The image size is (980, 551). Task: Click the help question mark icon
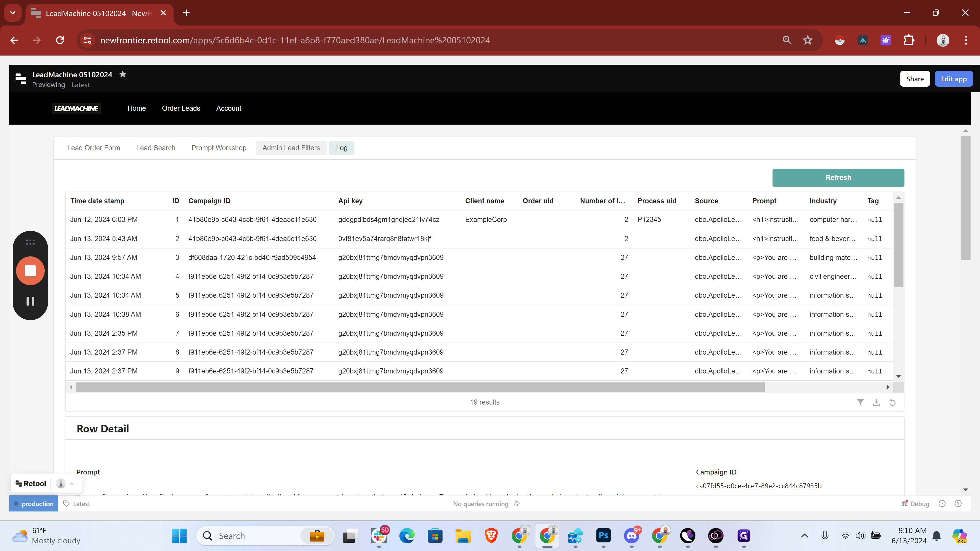pos(958,504)
